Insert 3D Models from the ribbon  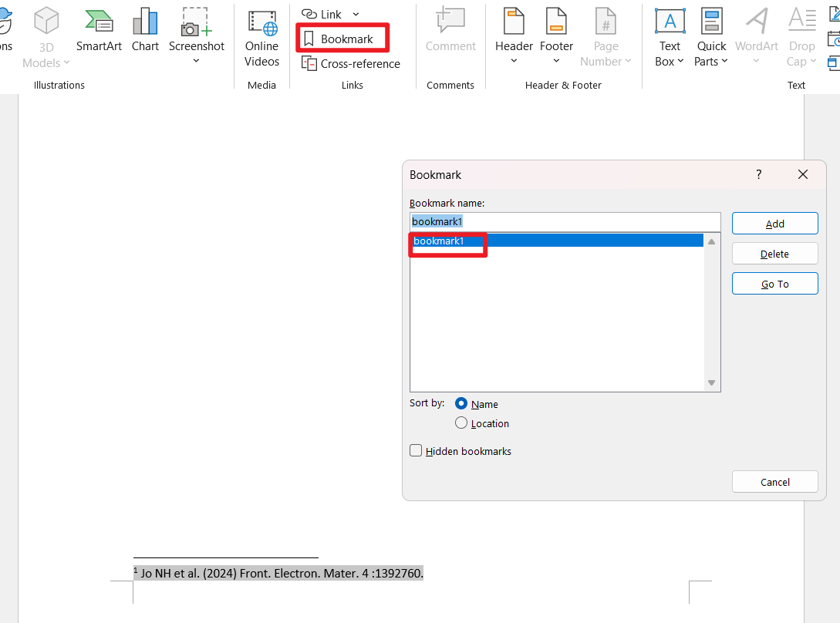point(46,38)
